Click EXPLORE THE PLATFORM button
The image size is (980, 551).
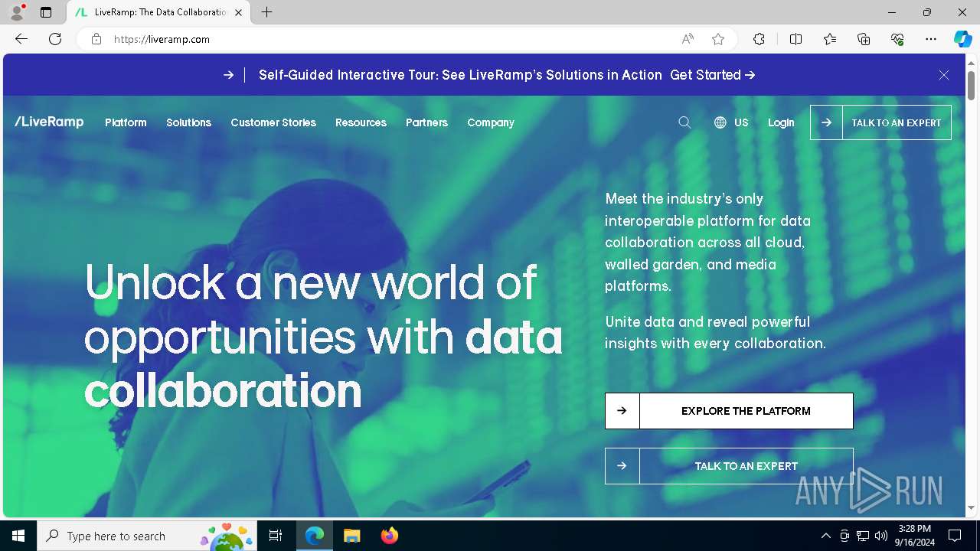[x=729, y=411]
